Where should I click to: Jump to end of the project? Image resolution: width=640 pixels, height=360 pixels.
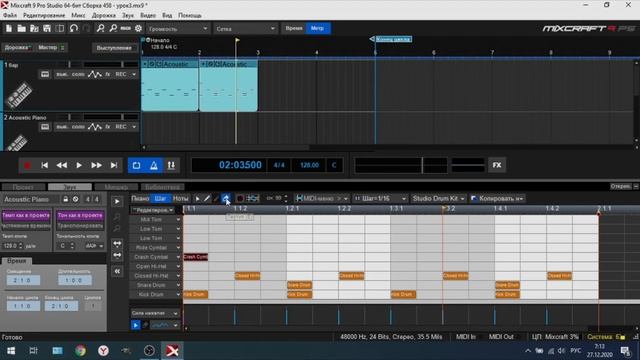pyautogui.click(x=114, y=165)
